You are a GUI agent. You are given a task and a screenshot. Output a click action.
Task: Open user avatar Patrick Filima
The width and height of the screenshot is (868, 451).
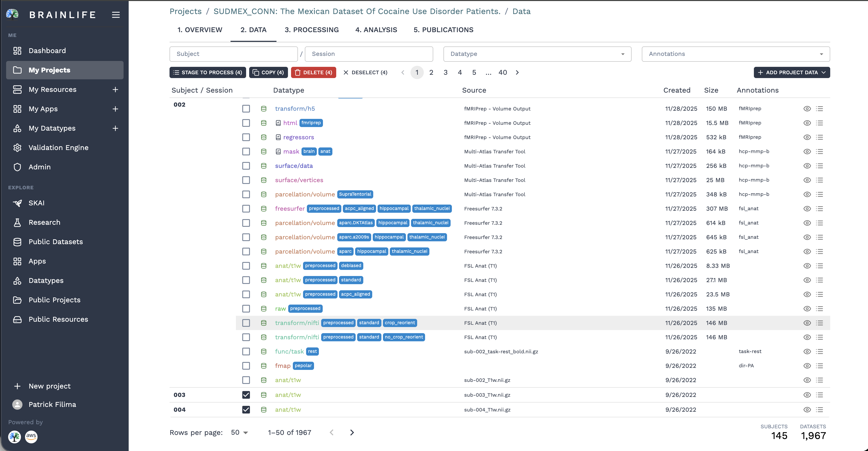18,405
